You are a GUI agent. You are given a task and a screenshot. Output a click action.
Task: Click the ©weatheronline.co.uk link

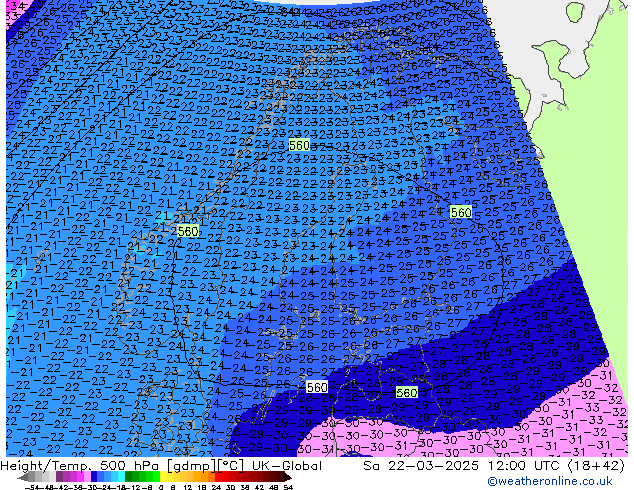click(549, 481)
